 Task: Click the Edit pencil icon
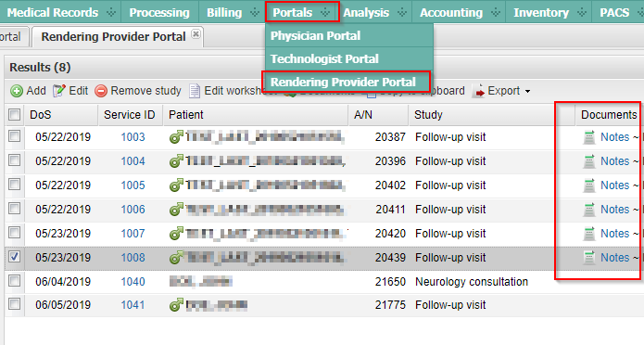tap(59, 91)
